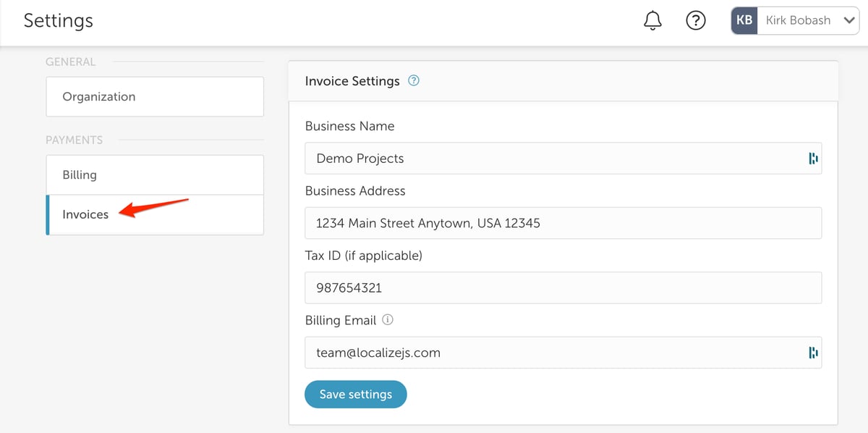The image size is (868, 433).
Task: Open the notifications bell icon
Action: 652,21
